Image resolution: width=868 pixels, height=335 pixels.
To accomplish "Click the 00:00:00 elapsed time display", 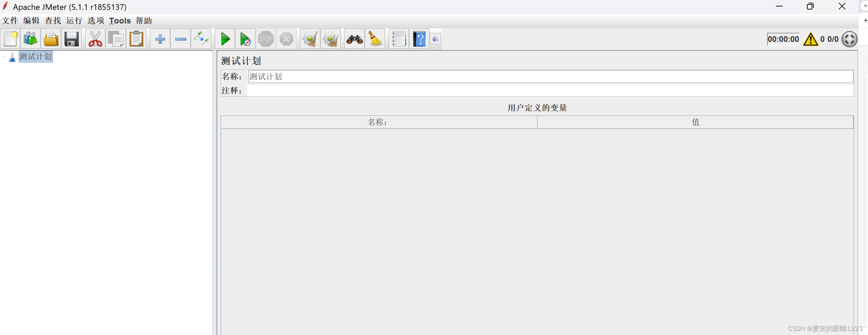I will tap(783, 39).
